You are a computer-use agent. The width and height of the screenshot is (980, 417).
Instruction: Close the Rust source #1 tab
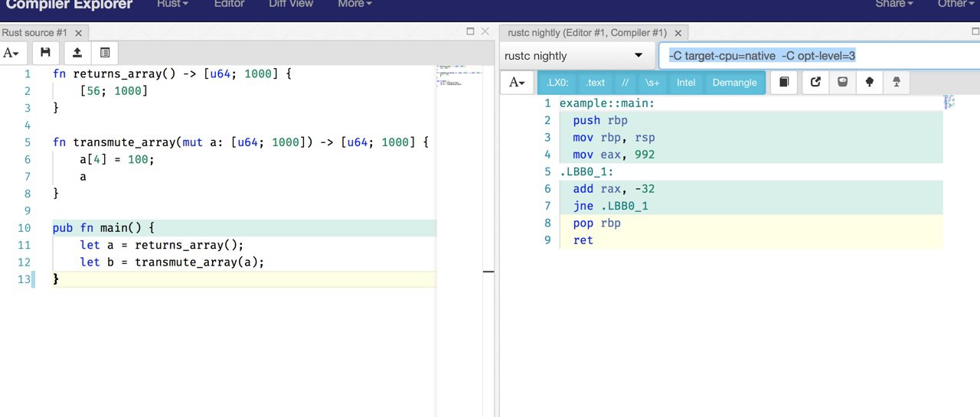(79, 33)
